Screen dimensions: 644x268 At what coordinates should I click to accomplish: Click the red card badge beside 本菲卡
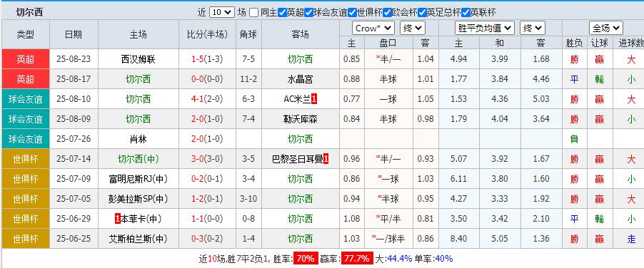[118, 218]
